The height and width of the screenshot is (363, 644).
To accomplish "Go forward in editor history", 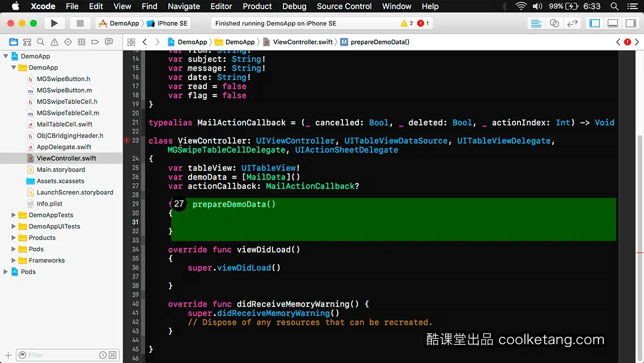I will pyautogui.click(x=157, y=42).
